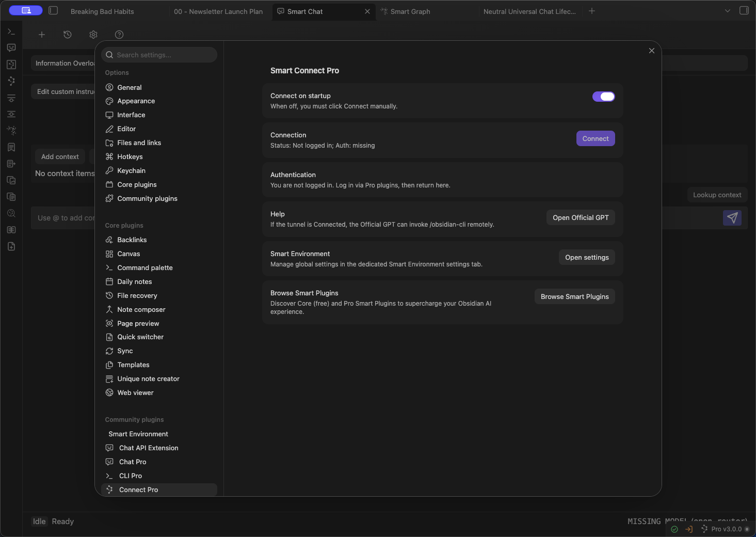Open Smart Environment plugin settings
Viewport: 756px width, 537px height.
tap(159, 434)
